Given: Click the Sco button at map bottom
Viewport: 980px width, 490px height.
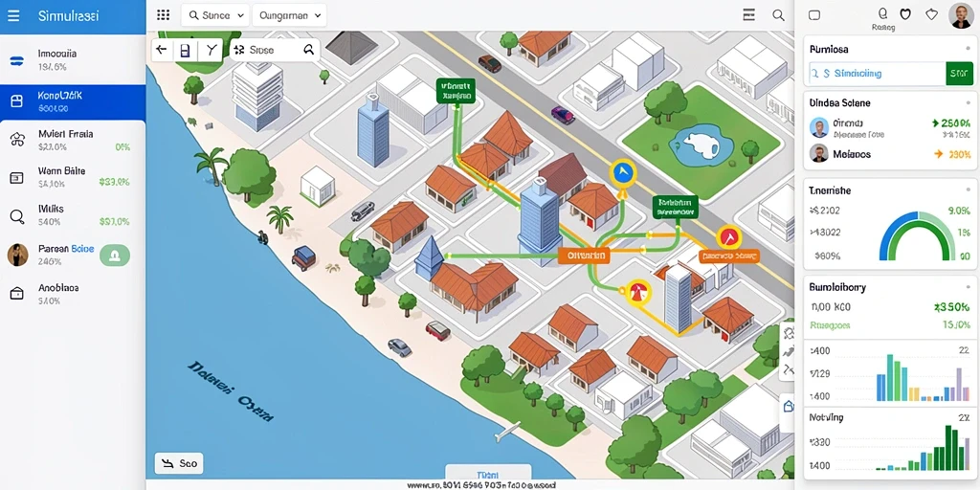Looking at the screenshot, I should click(x=179, y=463).
